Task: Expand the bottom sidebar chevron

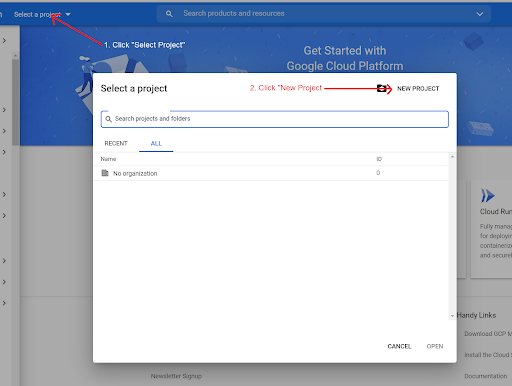Action: (x=4, y=303)
